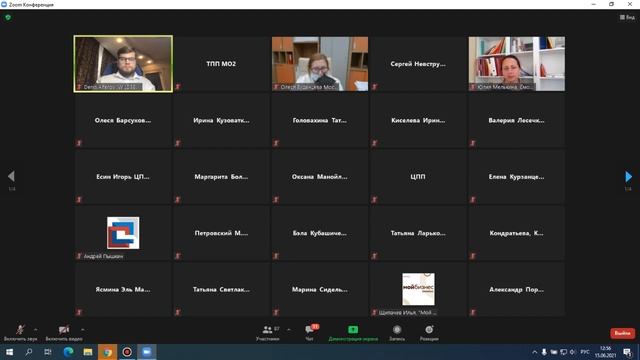Screen dimensions: 640x360
Task: Select the Олеся Барсуков... participant tile
Action: pyautogui.click(x=123, y=120)
